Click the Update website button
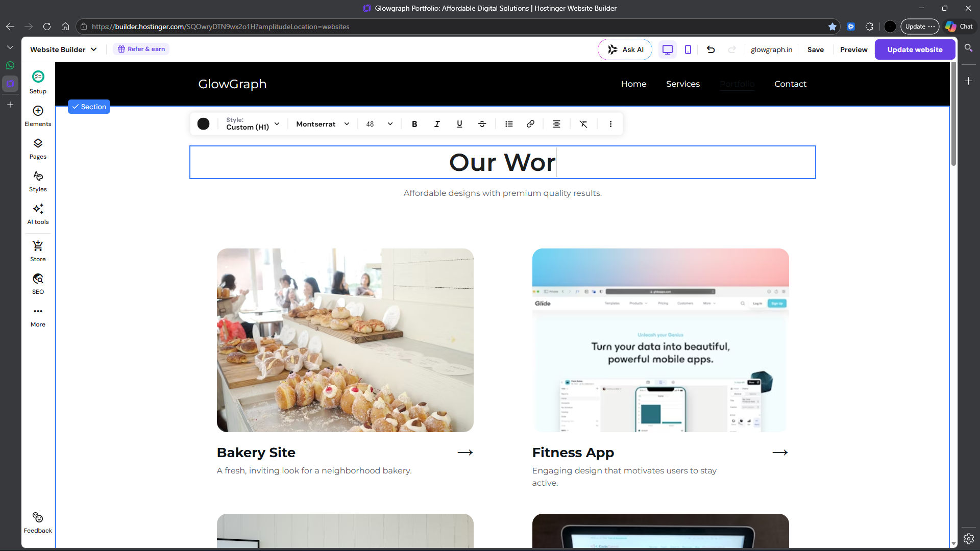 click(914, 49)
